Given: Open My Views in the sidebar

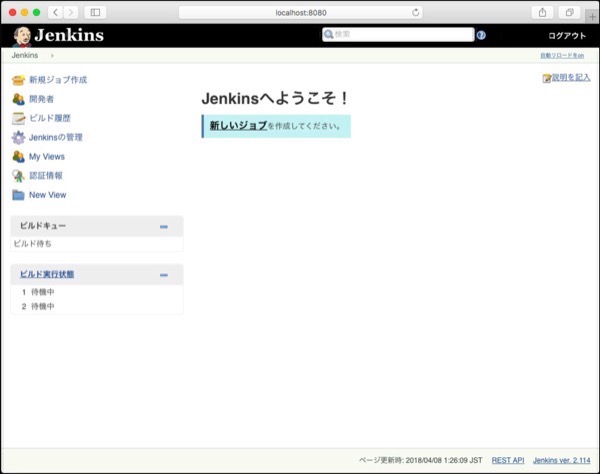Looking at the screenshot, I should [x=47, y=156].
